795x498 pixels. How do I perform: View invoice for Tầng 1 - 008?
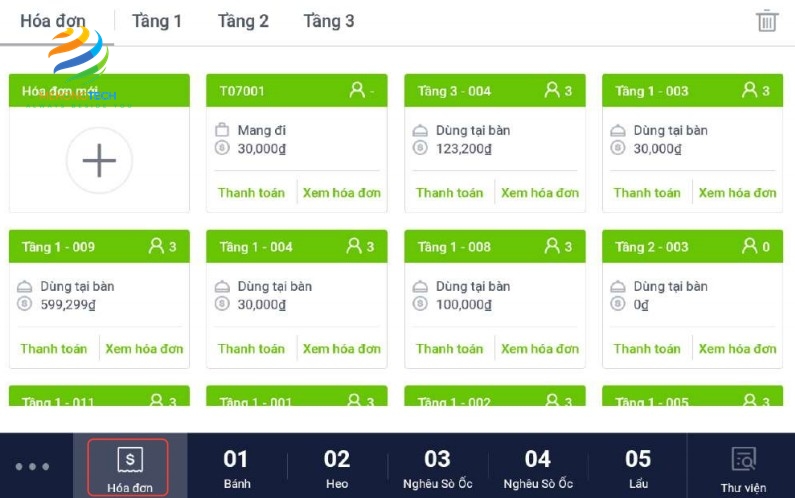(x=540, y=349)
